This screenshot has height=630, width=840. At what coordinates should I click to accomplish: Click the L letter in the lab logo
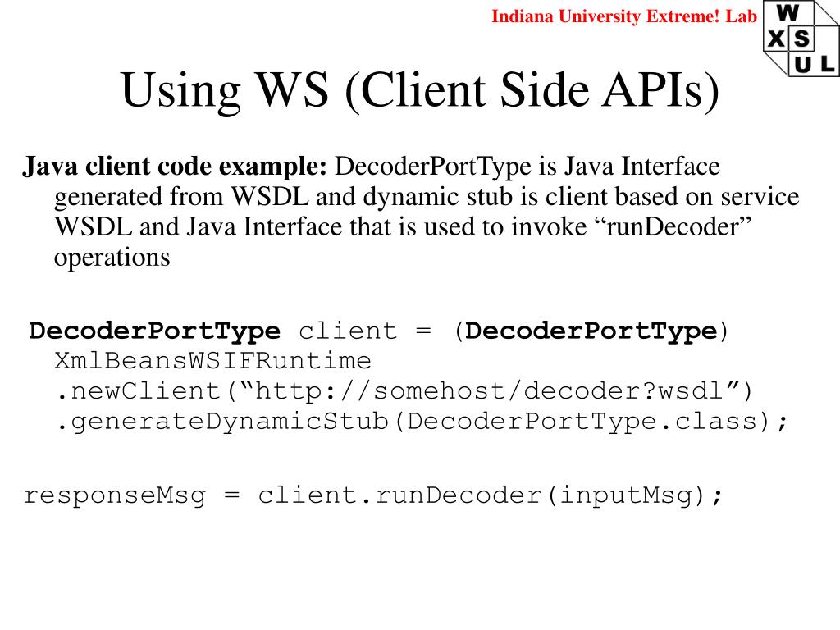(826, 63)
